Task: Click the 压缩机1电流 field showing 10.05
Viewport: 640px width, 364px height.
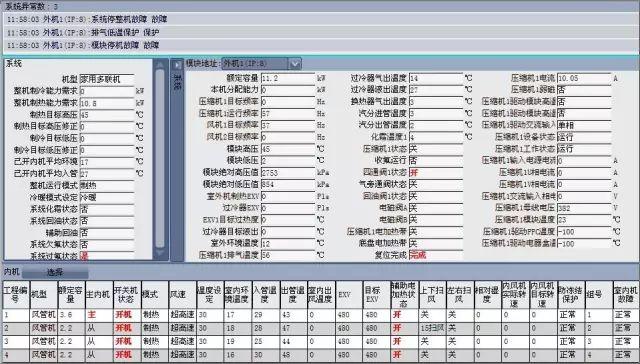Action: (584, 78)
